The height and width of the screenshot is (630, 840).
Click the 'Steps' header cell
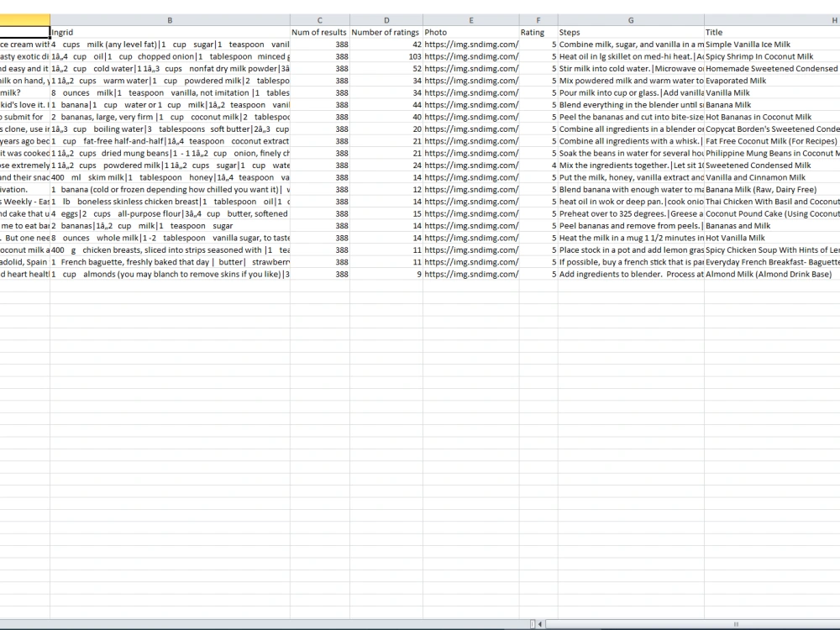(x=631, y=32)
